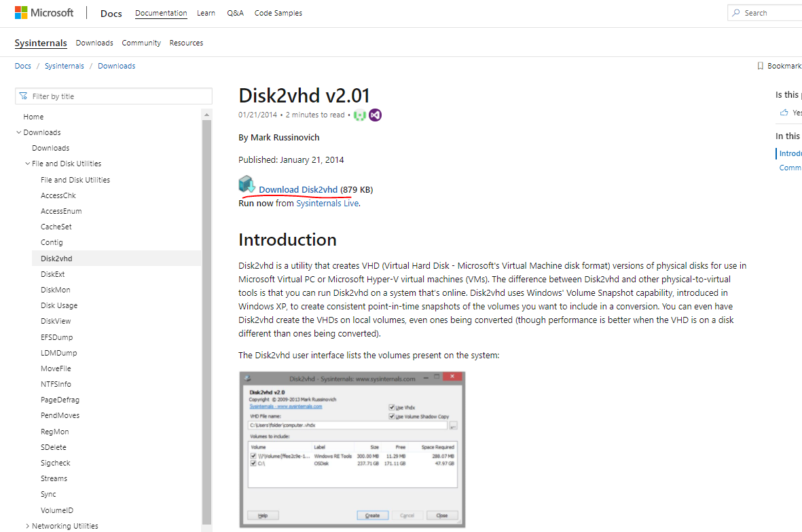
Task: Click the Microsoft logo
Action: click(x=44, y=13)
